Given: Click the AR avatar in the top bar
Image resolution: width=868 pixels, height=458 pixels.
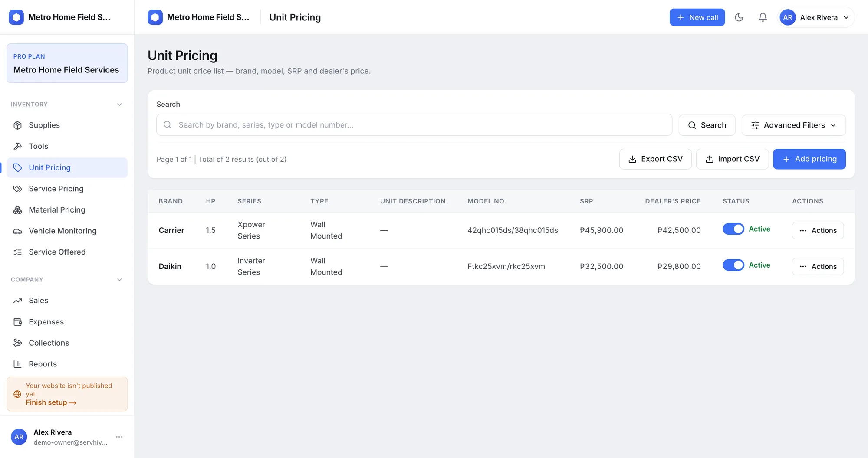Looking at the screenshot, I should 787,17.
